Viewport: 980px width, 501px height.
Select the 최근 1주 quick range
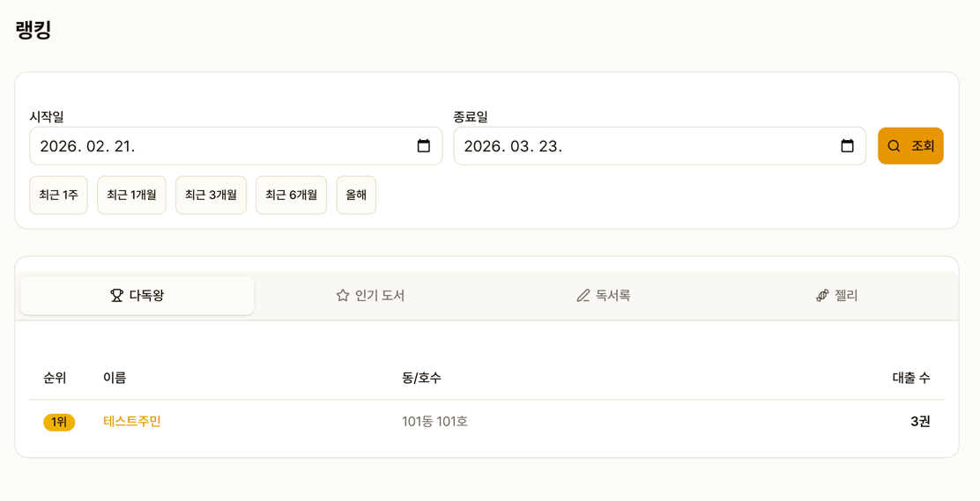(58, 195)
